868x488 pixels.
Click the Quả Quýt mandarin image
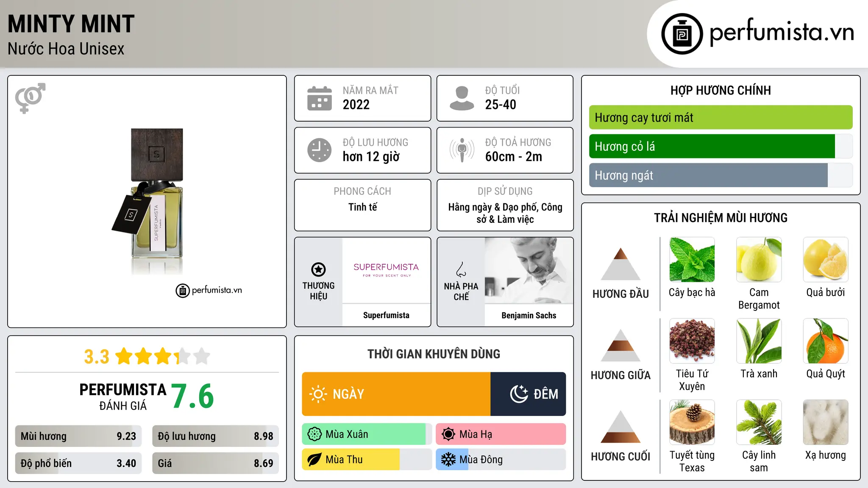[826, 341]
